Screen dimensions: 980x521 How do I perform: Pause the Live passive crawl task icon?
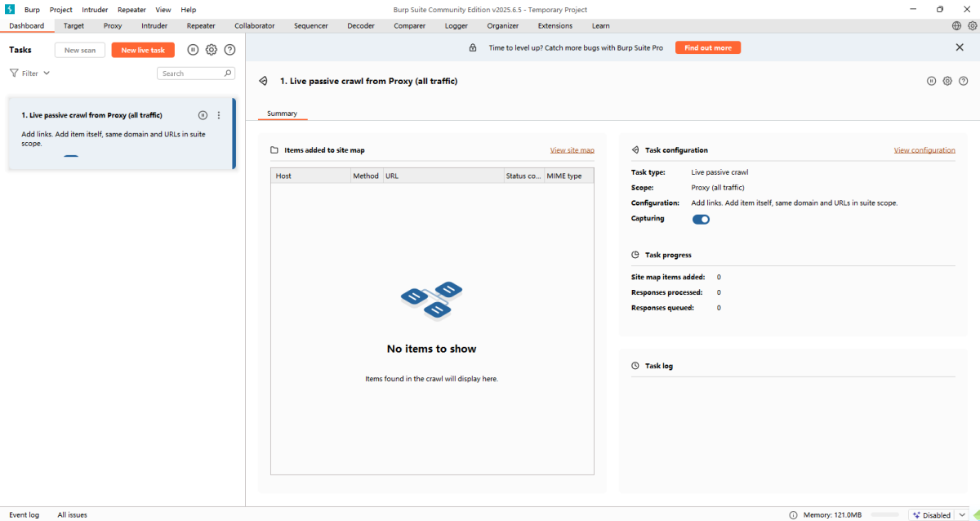203,115
